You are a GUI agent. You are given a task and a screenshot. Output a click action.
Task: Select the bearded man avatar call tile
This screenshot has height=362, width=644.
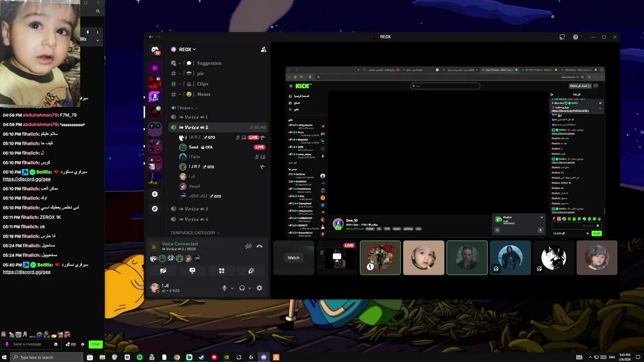[x=467, y=258]
